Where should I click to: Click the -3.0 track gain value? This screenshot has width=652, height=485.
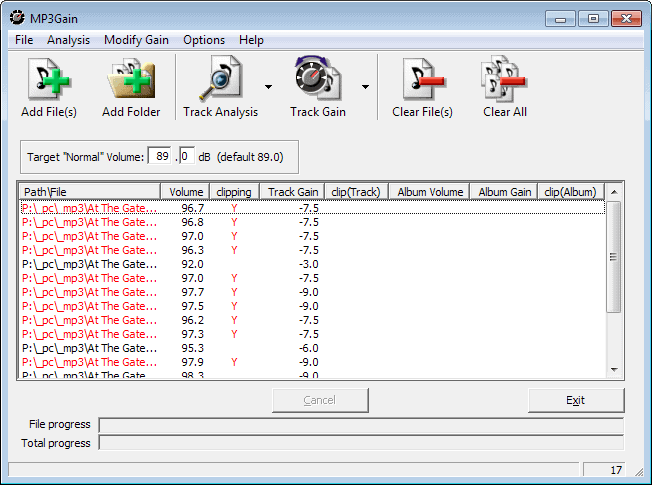(x=309, y=264)
